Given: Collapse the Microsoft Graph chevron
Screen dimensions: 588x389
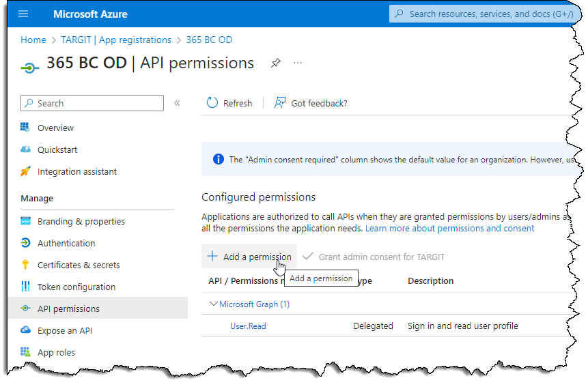Looking at the screenshot, I should tap(213, 304).
